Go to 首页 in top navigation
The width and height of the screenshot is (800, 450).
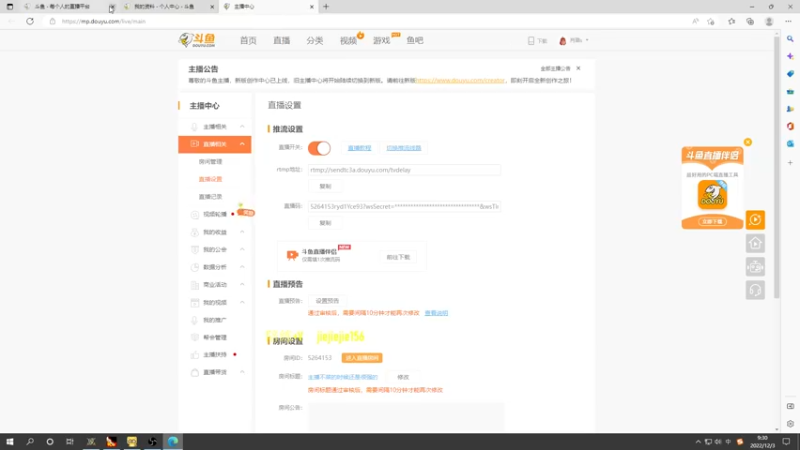pyautogui.click(x=248, y=40)
